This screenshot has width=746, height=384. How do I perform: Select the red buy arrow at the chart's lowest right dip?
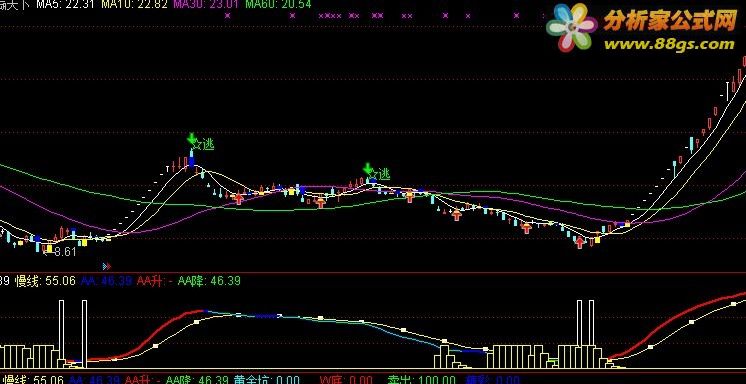tap(579, 243)
